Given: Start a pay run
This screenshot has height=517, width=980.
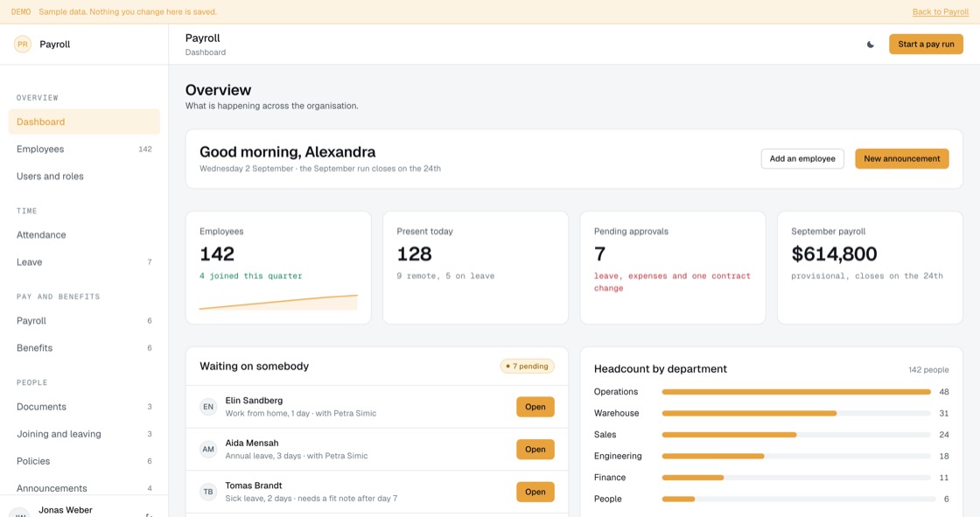Looking at the screenshot, I should click(926, 45).
